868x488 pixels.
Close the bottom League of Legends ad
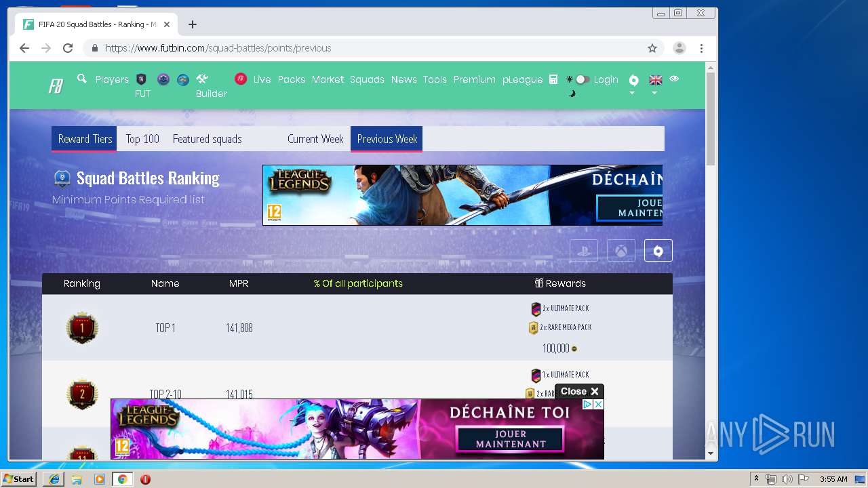[579, 391]
